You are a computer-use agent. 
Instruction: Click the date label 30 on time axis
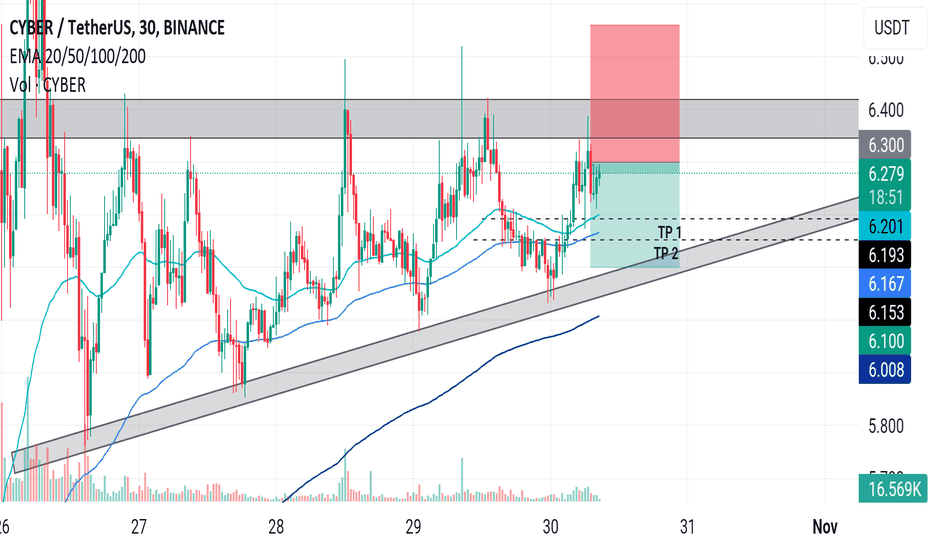click(x=550, y=527)
